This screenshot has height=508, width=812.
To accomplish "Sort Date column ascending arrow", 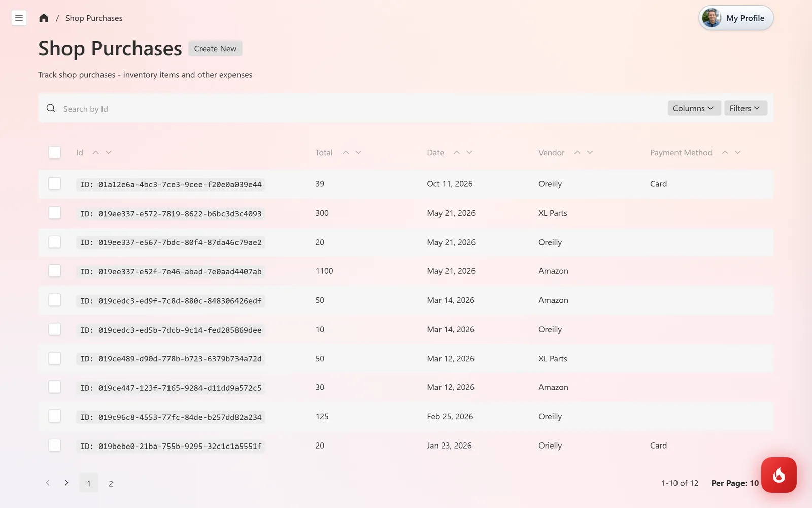I will 457,152.
